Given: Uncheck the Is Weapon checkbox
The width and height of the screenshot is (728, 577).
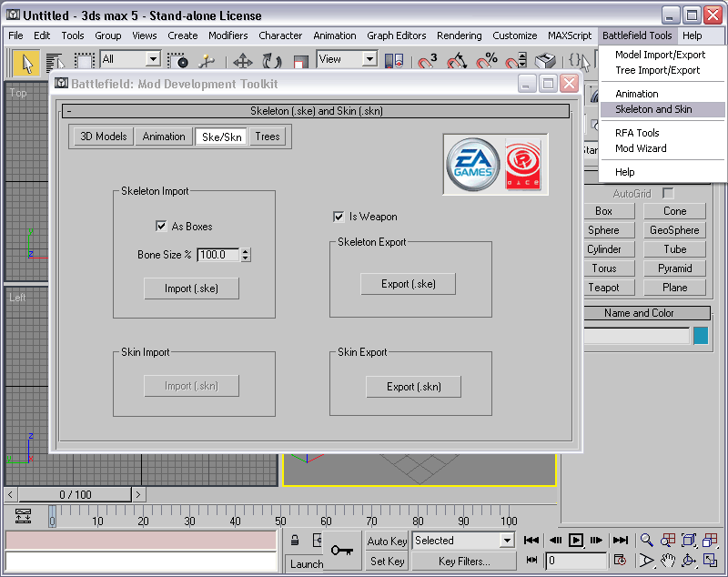Looking at the screenshot, I should point(339,217).
